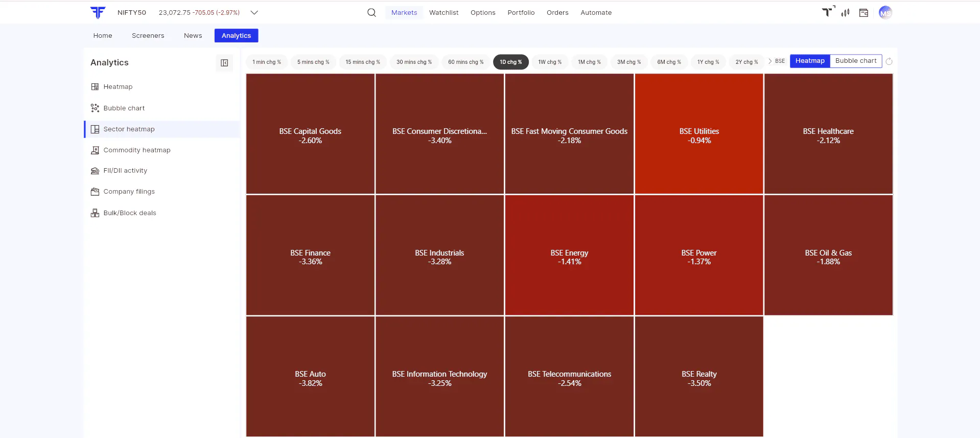Select the 3M chg % chip
The image size is (980, 438).
coord(629,62)
